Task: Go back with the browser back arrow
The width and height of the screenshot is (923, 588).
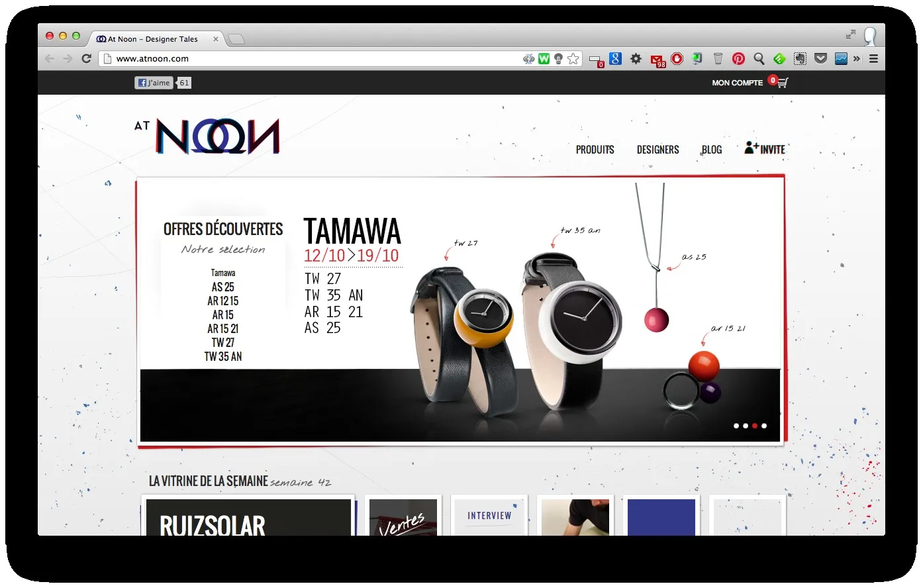Action: [x=50, y=59]
